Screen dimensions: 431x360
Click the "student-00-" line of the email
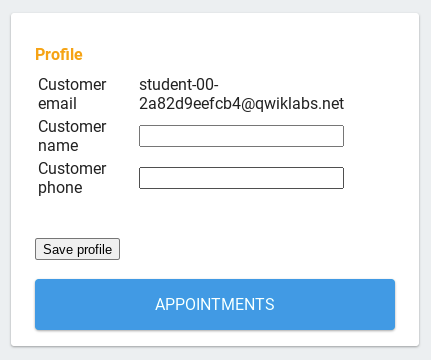179,85
